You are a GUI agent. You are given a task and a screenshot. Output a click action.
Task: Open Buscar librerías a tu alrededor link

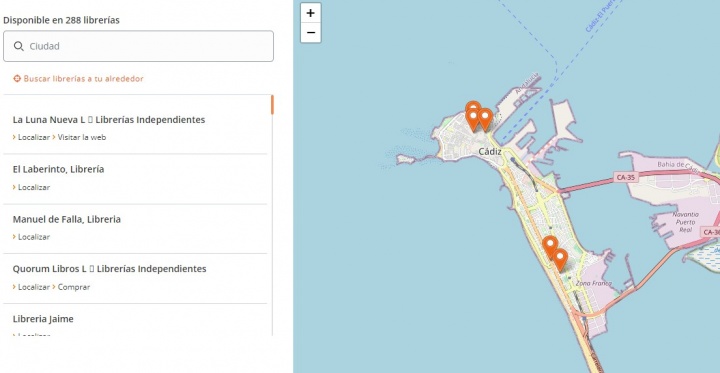point(84,79)
